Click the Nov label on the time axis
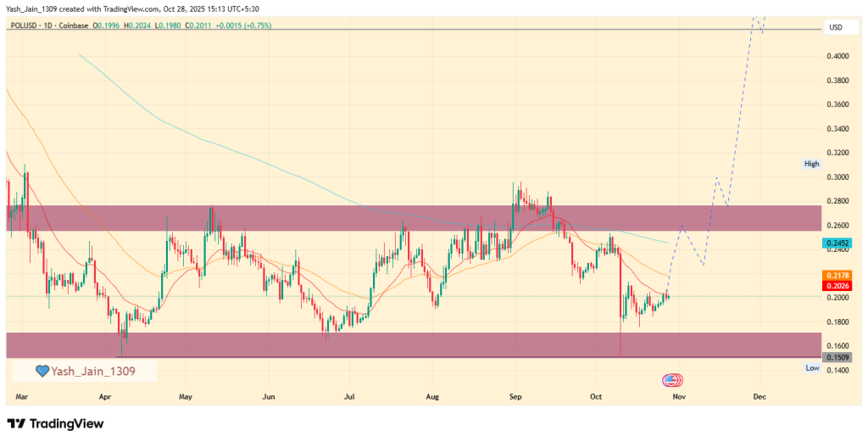The image size is (868, 442). coord(678,396)
